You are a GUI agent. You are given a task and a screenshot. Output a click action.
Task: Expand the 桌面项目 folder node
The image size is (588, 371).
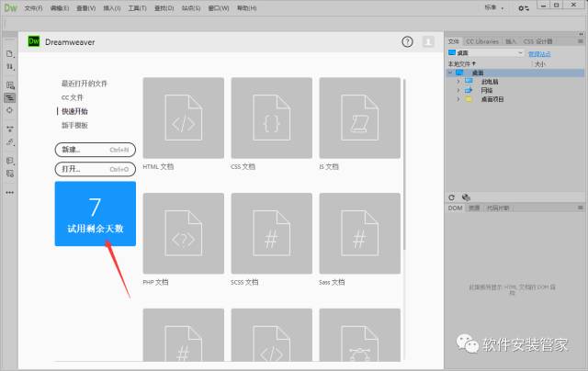pyautogui.click(x=458, y=98)
